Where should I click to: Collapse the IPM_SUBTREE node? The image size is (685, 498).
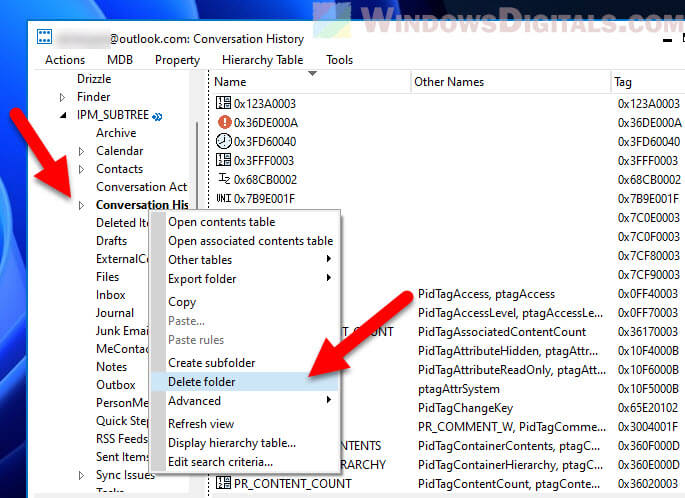(63, 115)
